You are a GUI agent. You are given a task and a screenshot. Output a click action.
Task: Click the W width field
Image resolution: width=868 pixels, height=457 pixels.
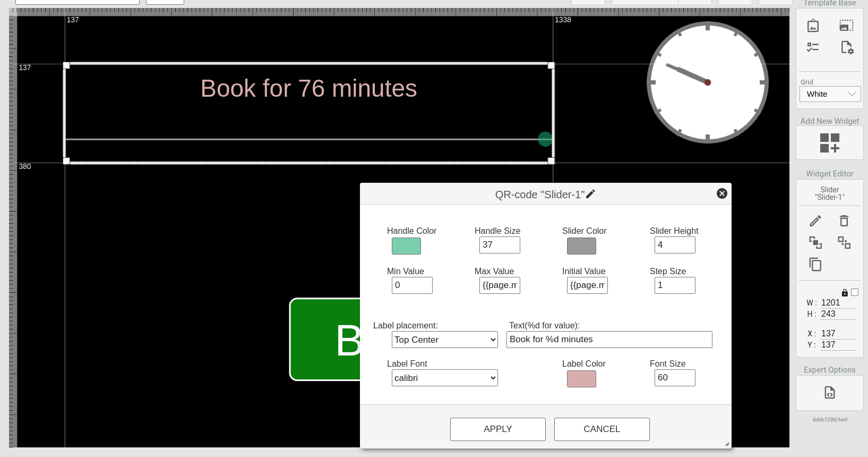click(838, 303)
